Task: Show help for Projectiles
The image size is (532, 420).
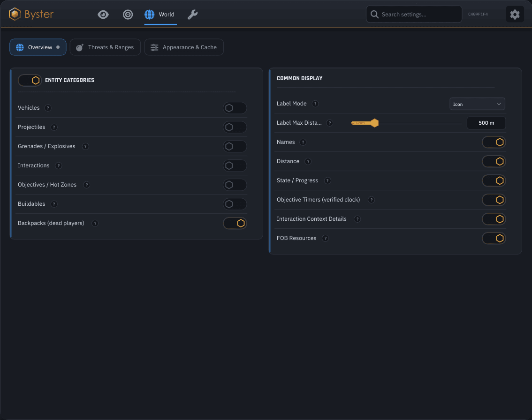Action: [x=53, y=127]
